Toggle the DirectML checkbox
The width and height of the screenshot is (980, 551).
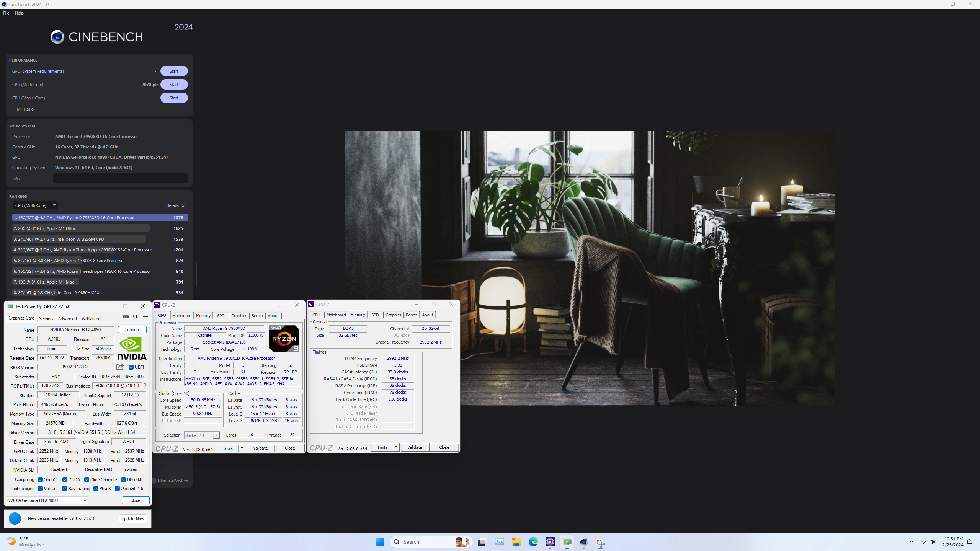124,480
